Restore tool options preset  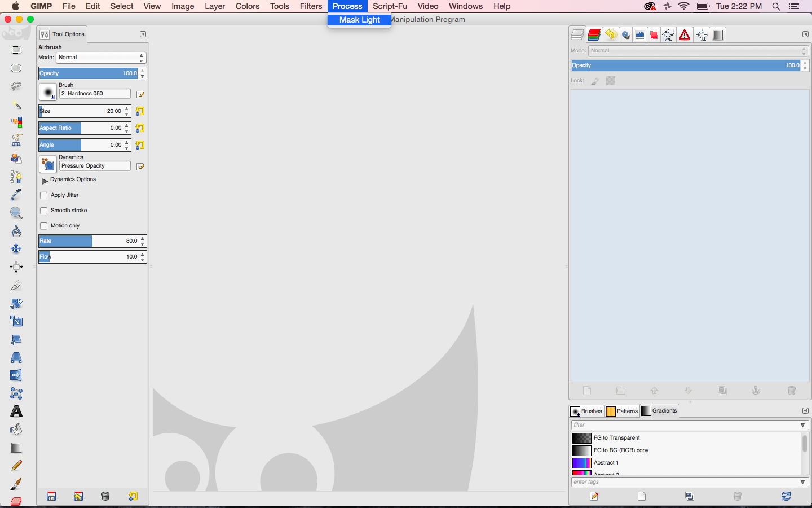pyautogui.click(x=78, y=496)
